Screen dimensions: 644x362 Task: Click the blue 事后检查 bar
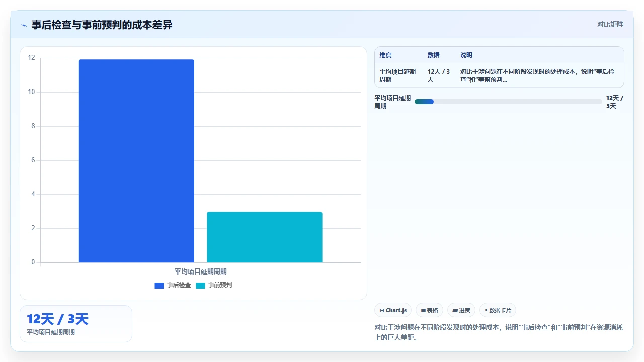tap(136, 161)
